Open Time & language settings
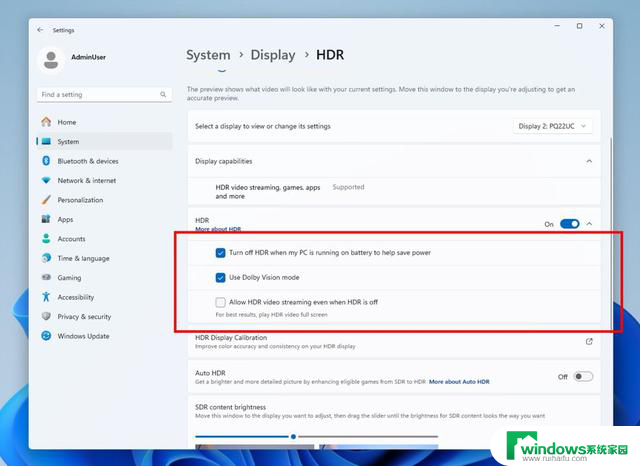The image size is (640, 466). [104, 258]
